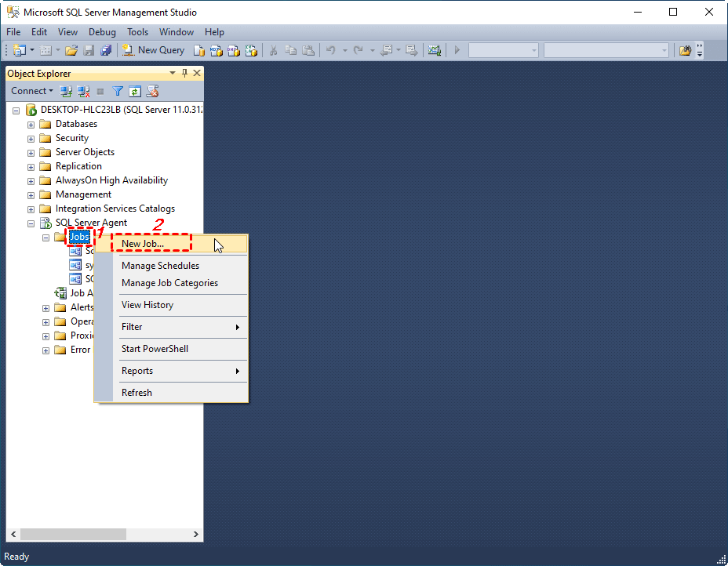Screen dimensions: 728x566
Task: Expand AlwaysOn High Availability folder
Action: [31, 181]
